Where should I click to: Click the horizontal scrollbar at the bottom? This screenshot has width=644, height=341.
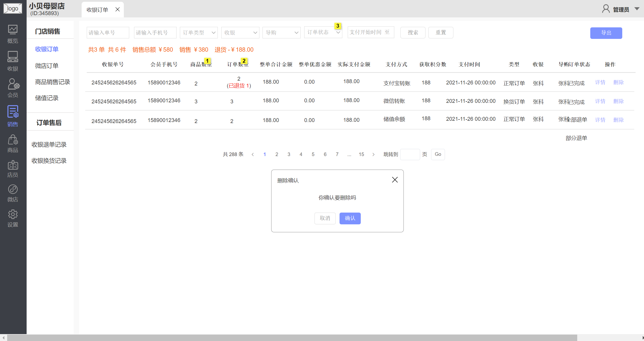pyautogui.click(x=292, y=338)
